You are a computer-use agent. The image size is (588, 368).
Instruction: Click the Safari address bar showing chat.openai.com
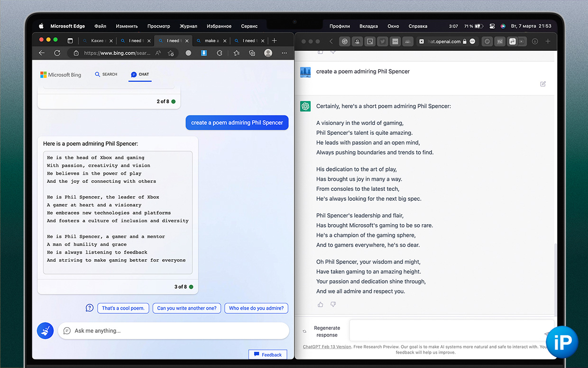pos(447,41)
